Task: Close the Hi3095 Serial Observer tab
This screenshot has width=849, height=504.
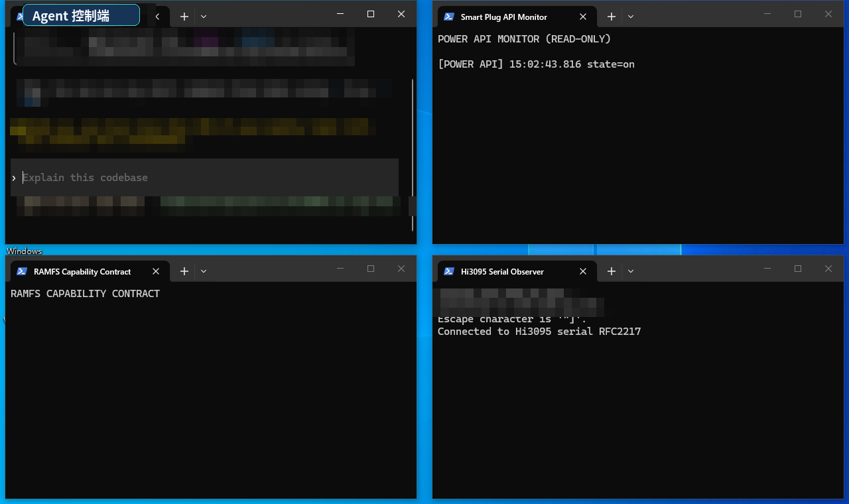Action: pyautogui.click(x=583, y=271)
